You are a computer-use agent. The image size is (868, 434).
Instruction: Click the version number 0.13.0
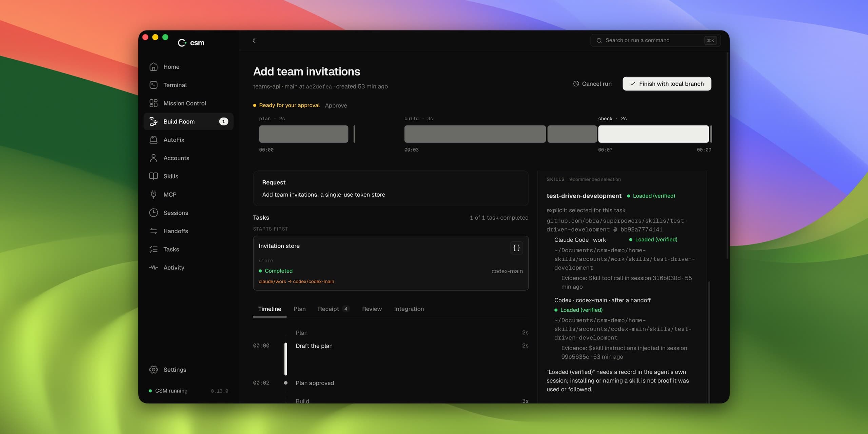219,391
